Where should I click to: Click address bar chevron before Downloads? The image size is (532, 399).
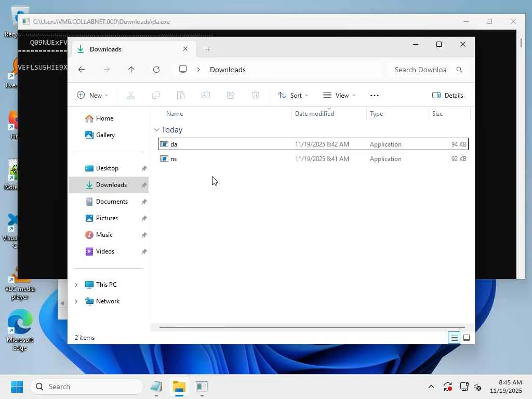[x=198, y=70]
